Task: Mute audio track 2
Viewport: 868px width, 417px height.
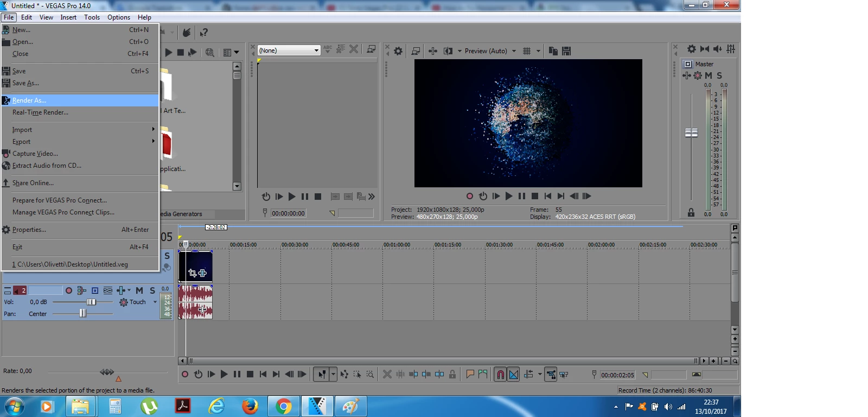Action: click(x=139, y=290)
